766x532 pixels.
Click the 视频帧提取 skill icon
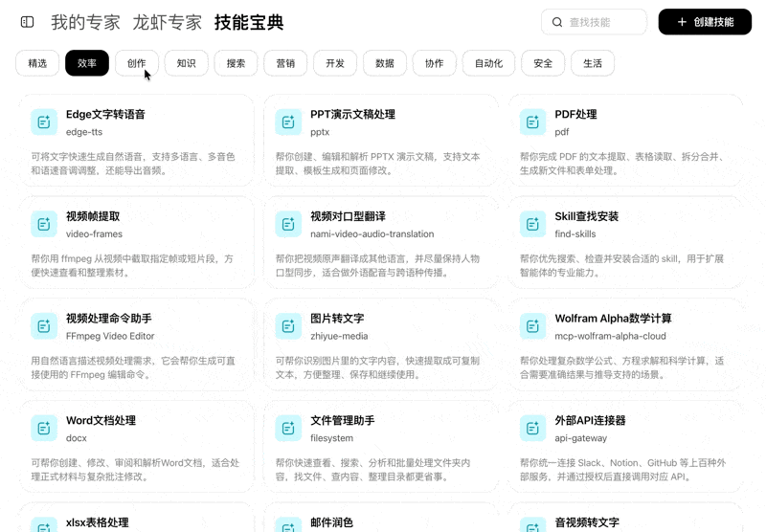[x=44, y=224]
